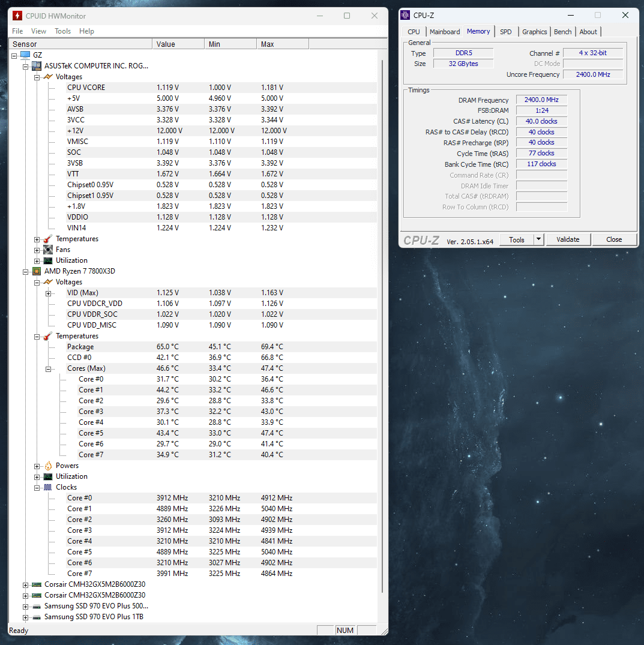Click the HWMonitor app icon in title bar

coord(17,16)
